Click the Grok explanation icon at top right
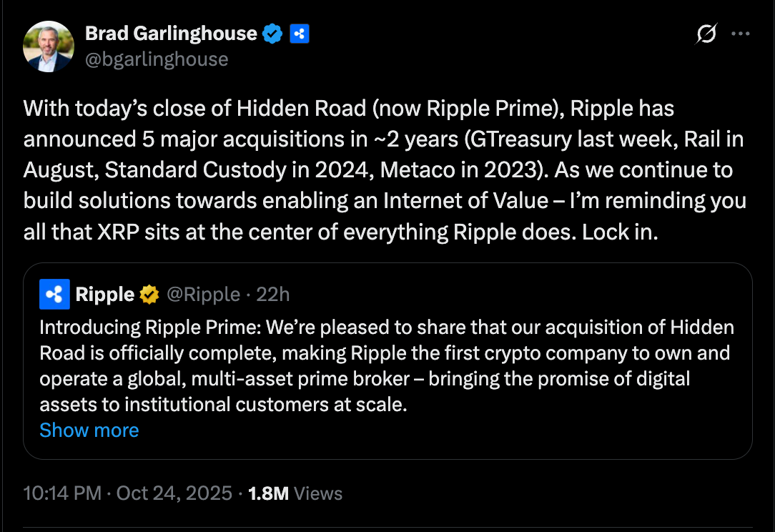775x532 pixels. [705, 33]
